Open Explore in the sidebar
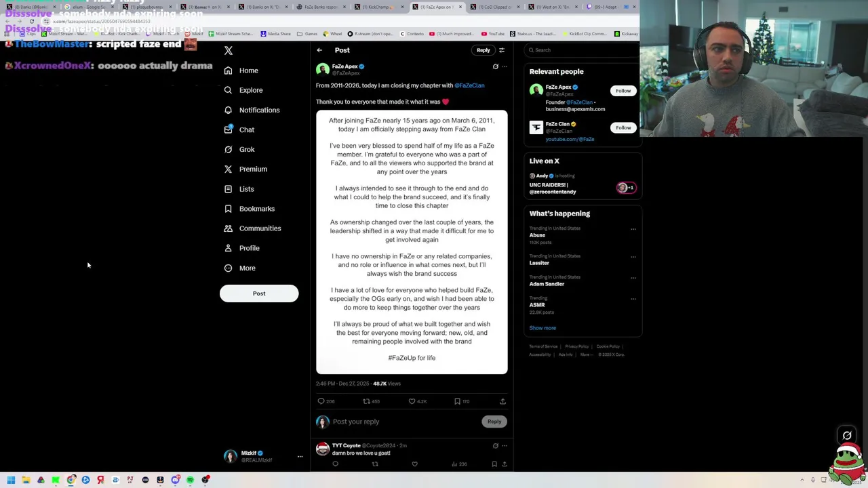Image resolution: width=868 pixels, height=488 pixels. click(243, 90)
